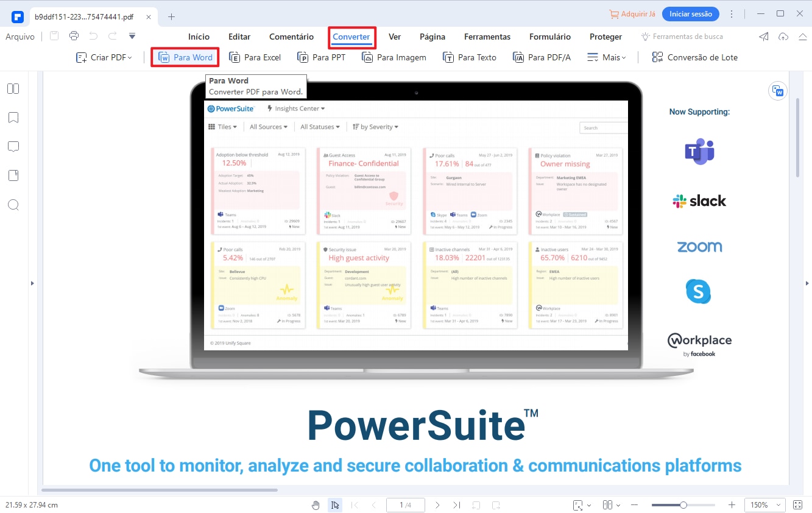Click the zoom out minus button
The height and width of the screenshot is (513, 812).
click(634, 505)
